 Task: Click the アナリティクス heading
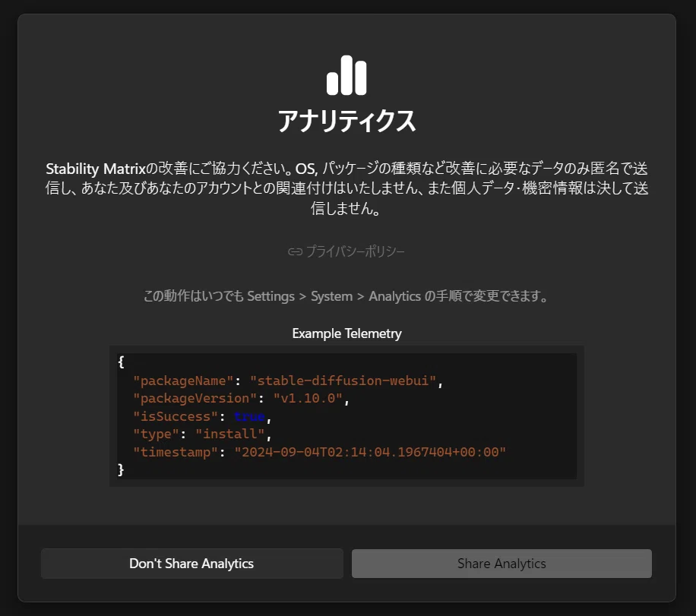click(346, 121)
